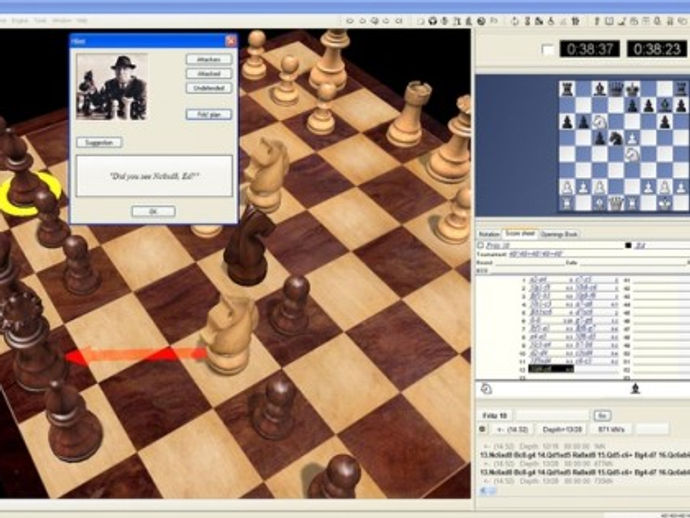
Task: Click the engine status lamp icon
Action: click(483, 429)
